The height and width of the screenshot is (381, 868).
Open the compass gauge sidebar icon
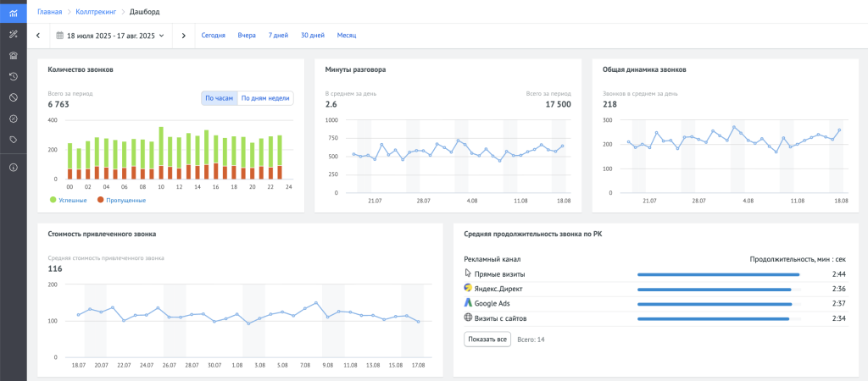click(x=13, y=119)
